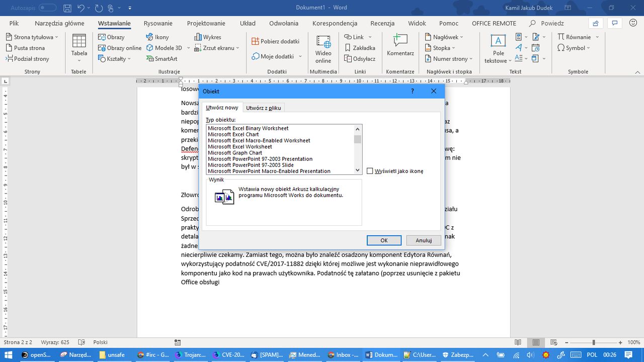Insert a SmartArt graphic

tap(162, 59)
